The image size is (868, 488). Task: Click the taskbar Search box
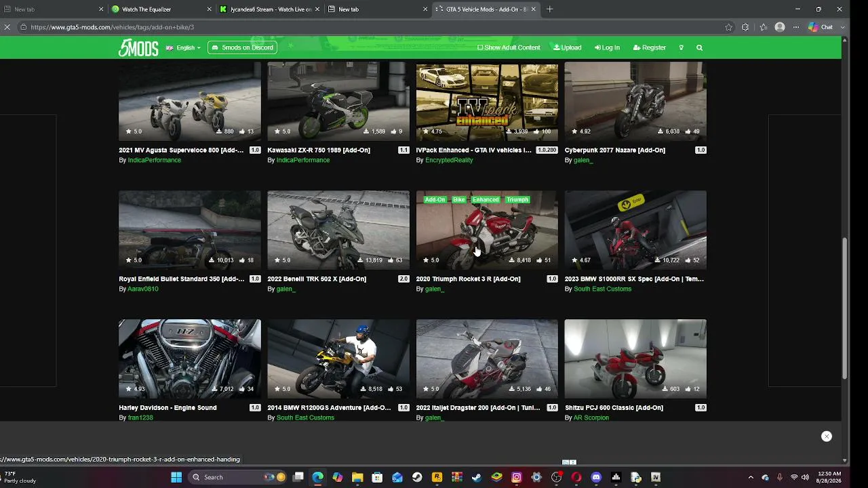pyautogui.click(x=237, y=477)
